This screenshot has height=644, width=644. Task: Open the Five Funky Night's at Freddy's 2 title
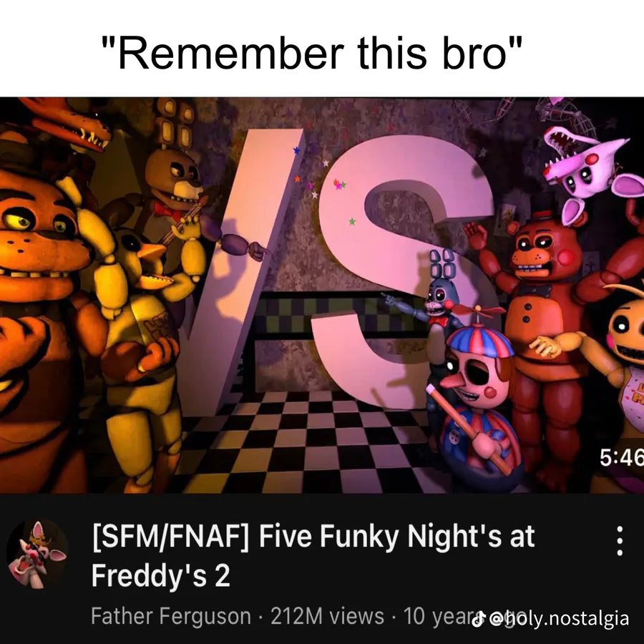click(313, 555)
